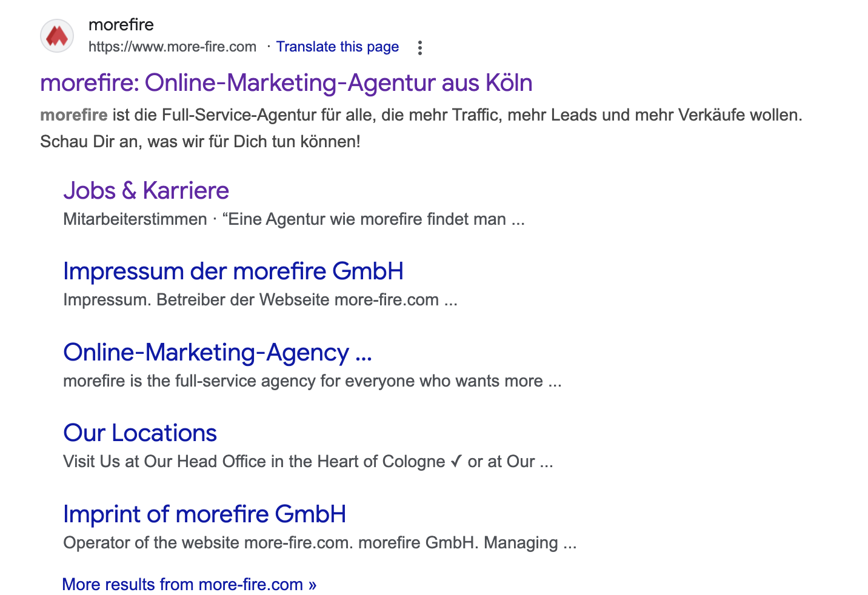The width and height of the screenshot is (868, 595).
Task: Open morefire Online-Marketing-Agentur aus Köln result
Action: pos(286,83)
